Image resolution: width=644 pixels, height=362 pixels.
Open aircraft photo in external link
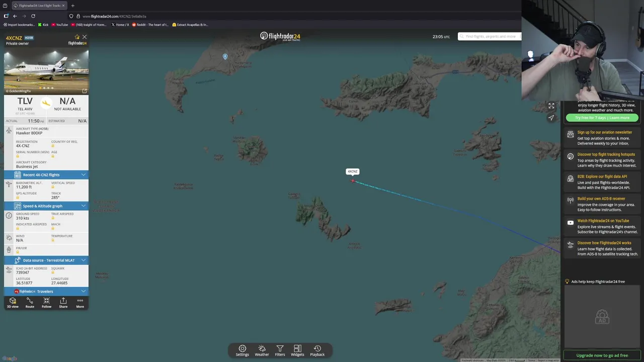tap(85, 91)
